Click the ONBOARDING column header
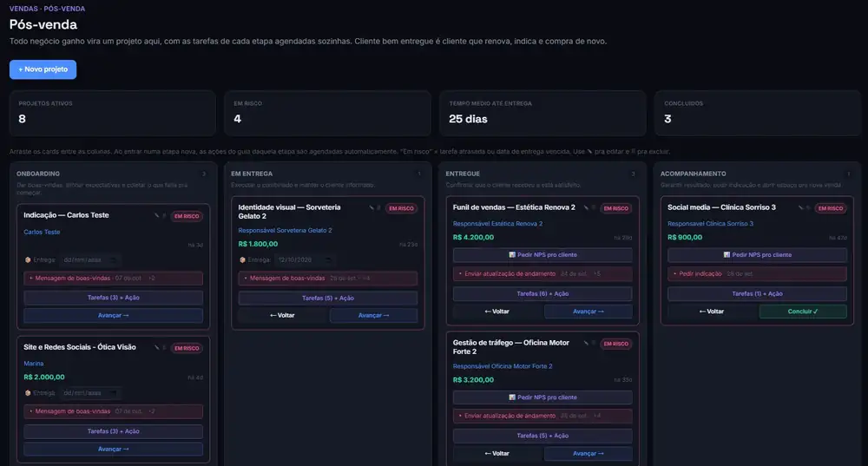The height and width of the screenshot is (466, 868). tap(38, 174)
